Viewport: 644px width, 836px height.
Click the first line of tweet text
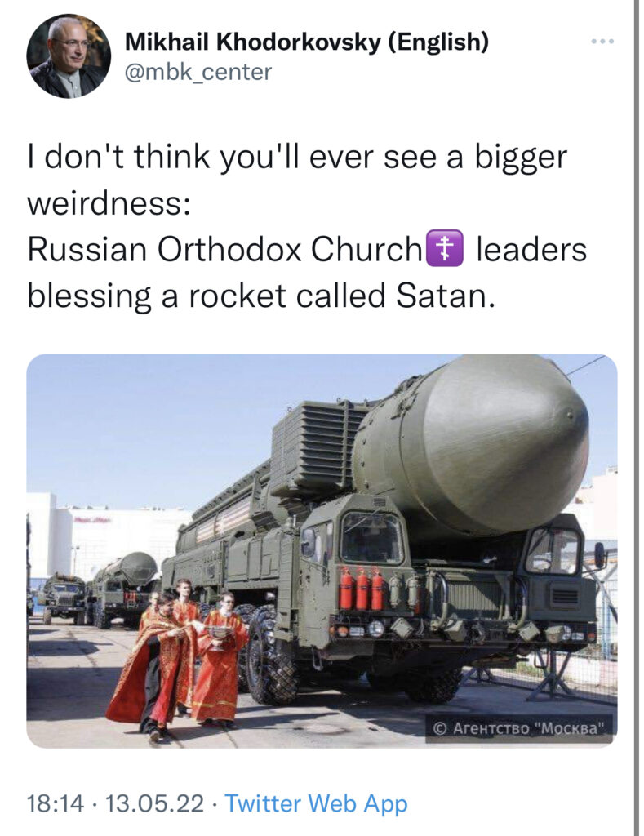[x=297, y=158]
